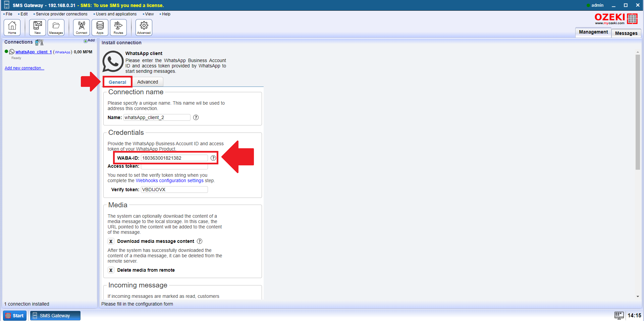The height and width of the screenshot is (321, 644).
Task: Click the connection Name input field
Action: pos(157,117)
